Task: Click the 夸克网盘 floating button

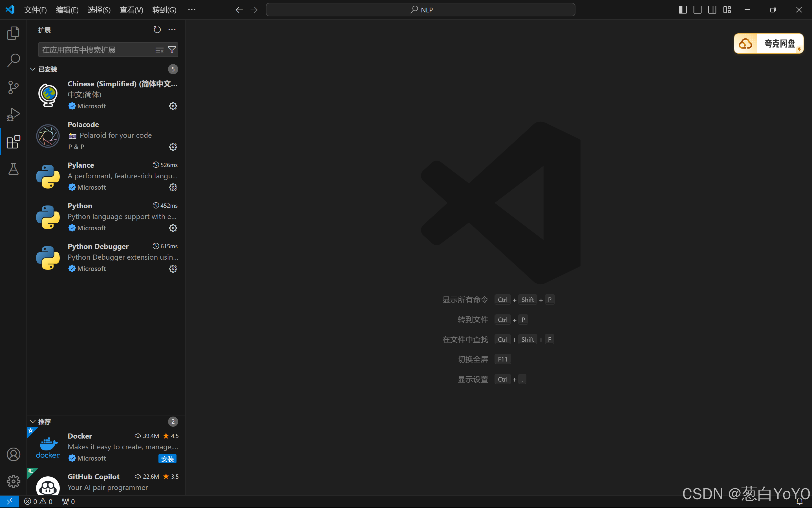Action: click(x=768, y=43)
